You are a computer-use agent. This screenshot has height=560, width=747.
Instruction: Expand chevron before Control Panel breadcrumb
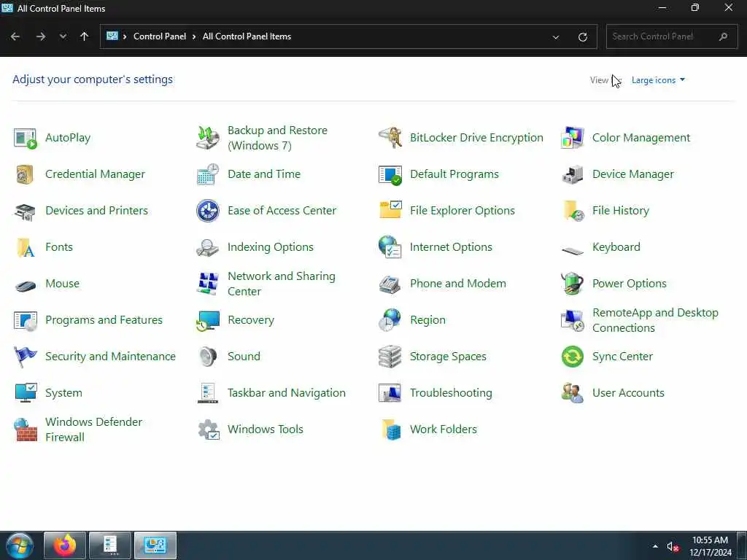[125, 36]
